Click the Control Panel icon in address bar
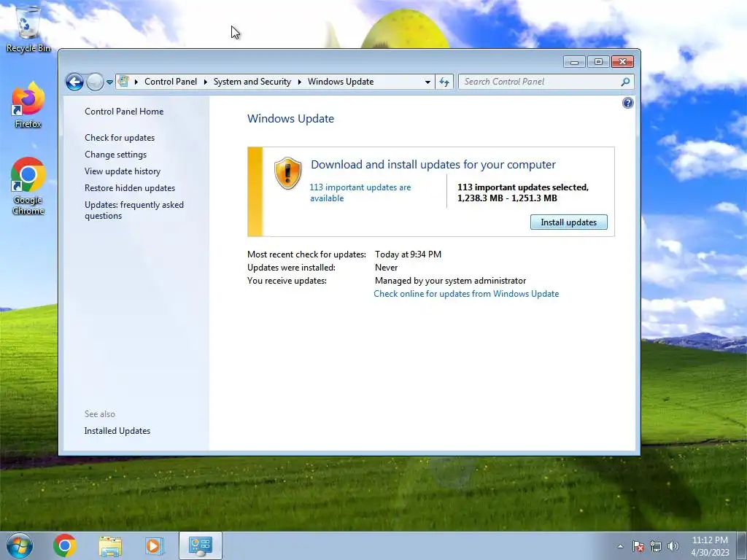 (x=123, y=82)
